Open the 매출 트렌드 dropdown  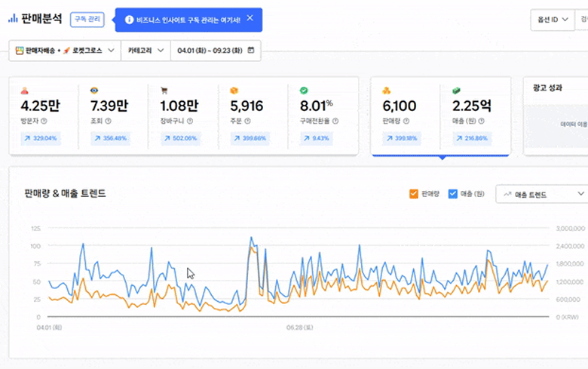pos(540,195)
